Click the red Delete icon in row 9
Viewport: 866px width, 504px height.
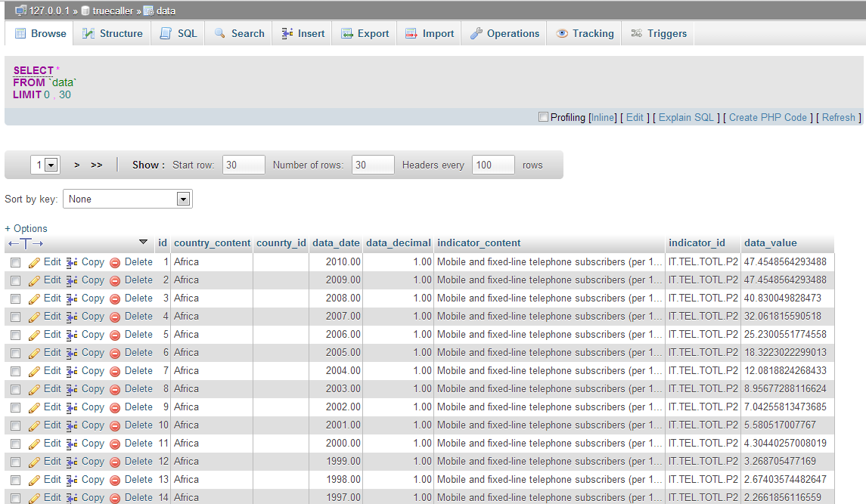115,408
